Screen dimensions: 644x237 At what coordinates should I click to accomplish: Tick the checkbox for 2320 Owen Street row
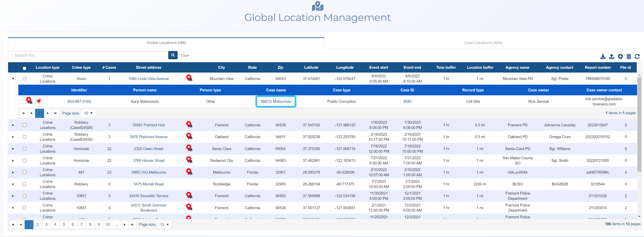point(24,149)
